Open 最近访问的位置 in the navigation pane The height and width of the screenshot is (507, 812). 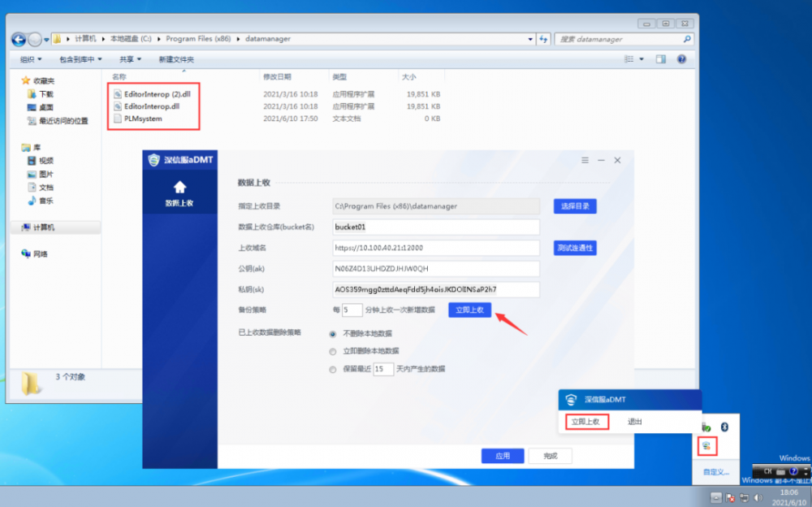coord(58,121)
